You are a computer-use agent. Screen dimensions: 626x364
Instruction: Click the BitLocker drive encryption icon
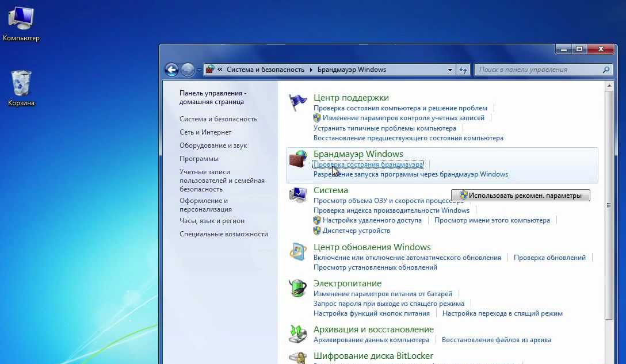pyautogui.click(x=298, y=357)
